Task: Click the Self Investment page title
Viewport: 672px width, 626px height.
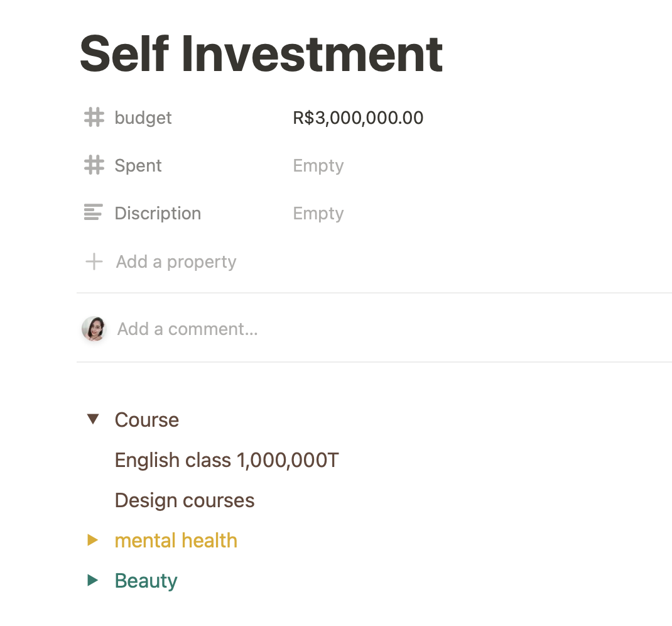Action: (x=261, y=54)
